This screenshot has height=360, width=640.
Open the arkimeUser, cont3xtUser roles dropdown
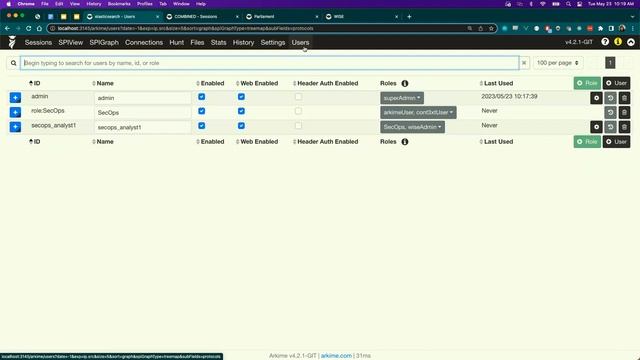pos(418,112)
